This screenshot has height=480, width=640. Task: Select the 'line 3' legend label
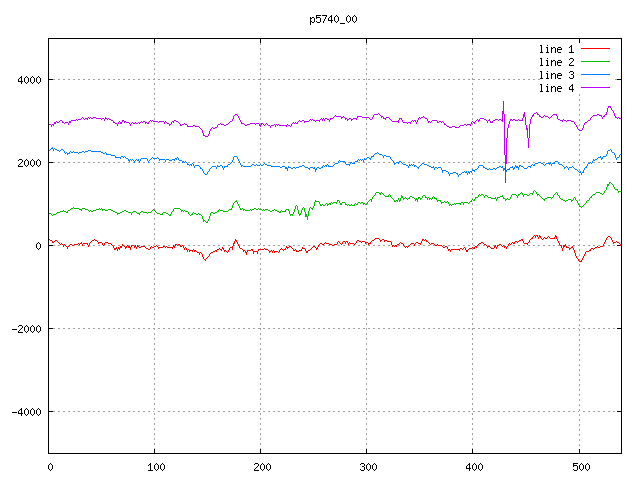coord(556,75)
